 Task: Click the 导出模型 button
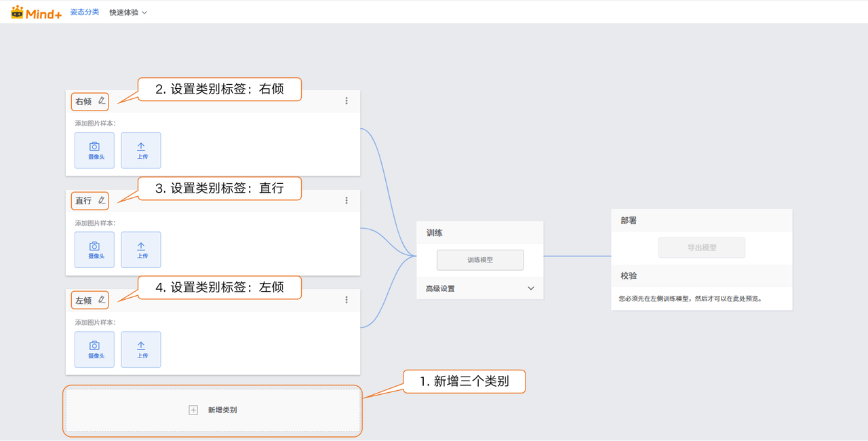click(x=701, y=248)
